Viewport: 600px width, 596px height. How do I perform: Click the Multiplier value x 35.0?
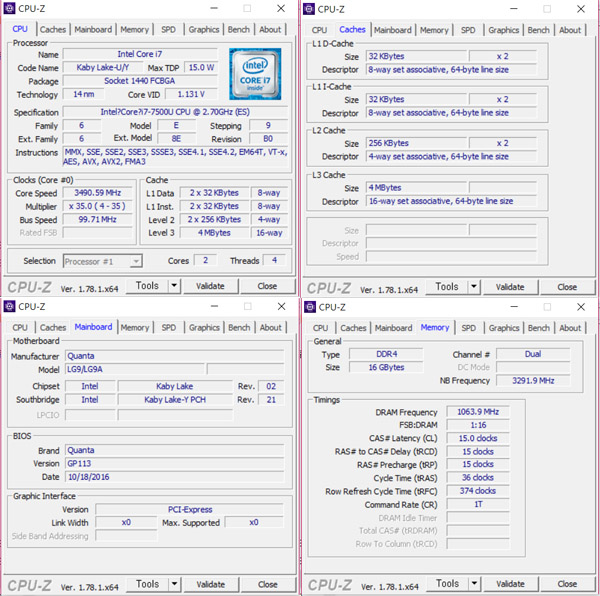pyautogui.click(x=98, y=206)
